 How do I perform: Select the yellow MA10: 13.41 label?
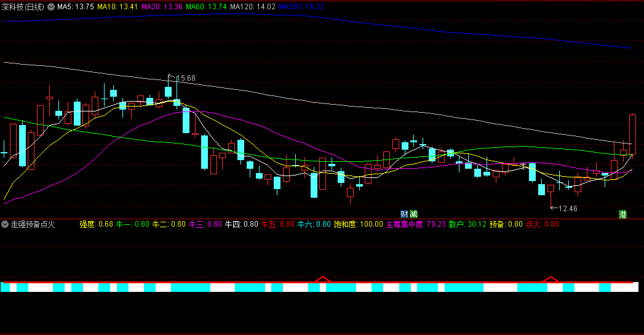coord(117,7)
